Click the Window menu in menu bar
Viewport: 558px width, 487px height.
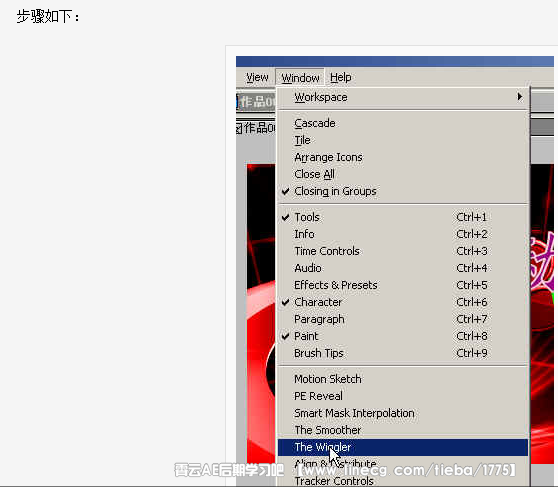pyautogui.click(x=300, y=78)
